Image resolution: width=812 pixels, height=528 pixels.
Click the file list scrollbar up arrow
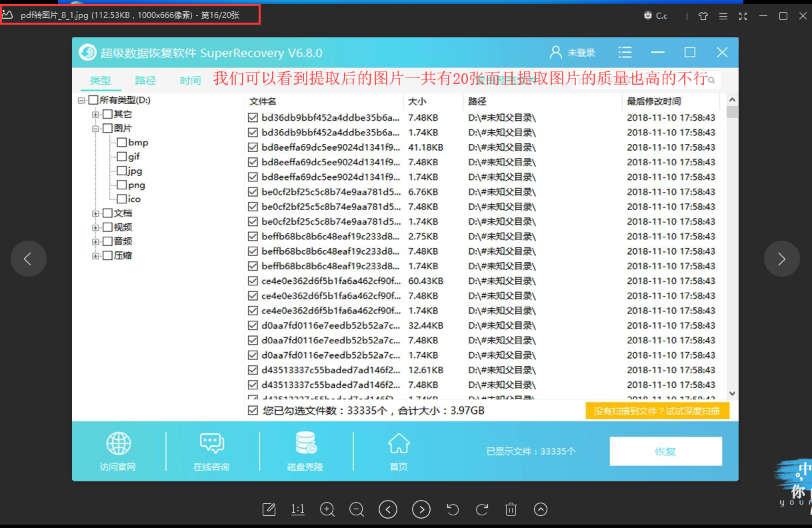pos(732,99)
